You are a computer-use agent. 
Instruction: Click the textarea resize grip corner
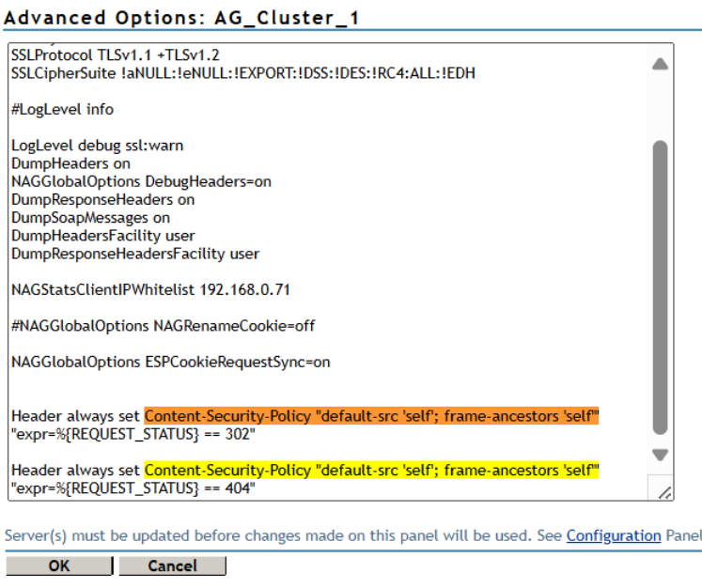coord(664,492)
